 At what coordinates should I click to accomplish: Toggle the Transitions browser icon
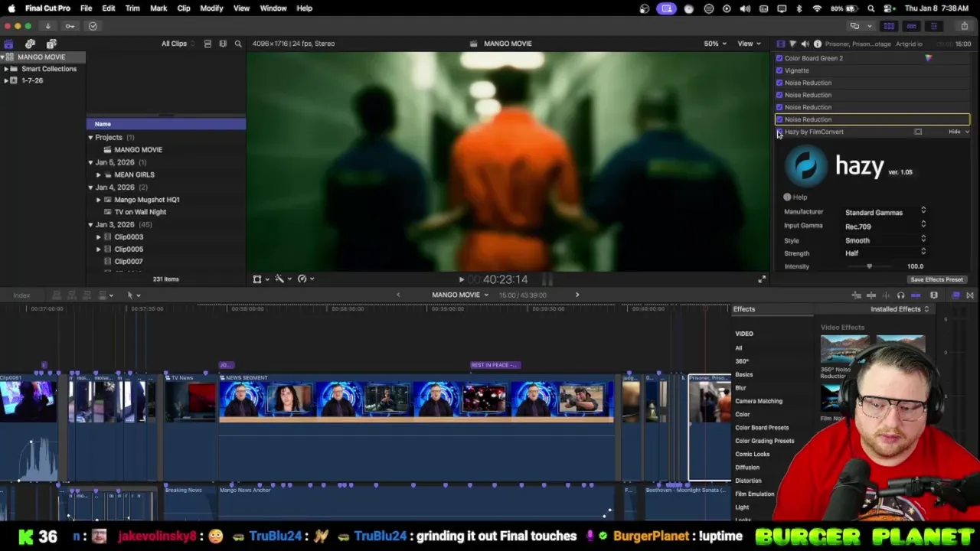970,295
